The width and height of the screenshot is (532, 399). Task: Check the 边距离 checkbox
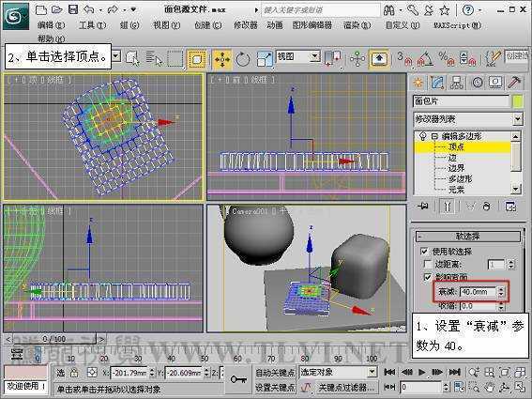428,264
